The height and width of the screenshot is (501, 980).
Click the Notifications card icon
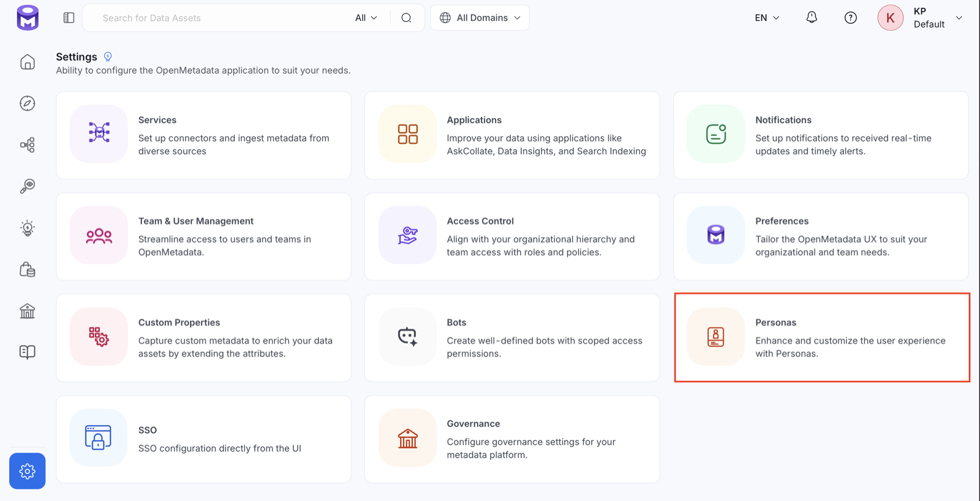coord(715,134)
